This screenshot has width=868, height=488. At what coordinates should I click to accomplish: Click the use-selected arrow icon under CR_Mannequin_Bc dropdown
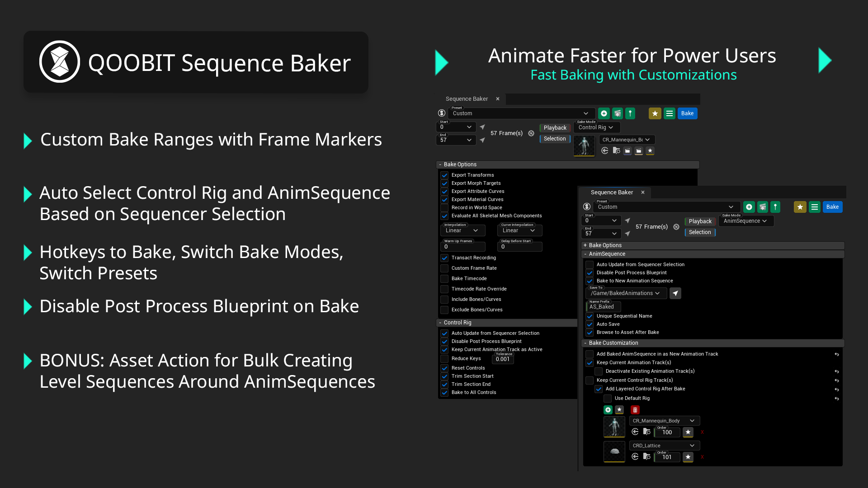[605, 151]
